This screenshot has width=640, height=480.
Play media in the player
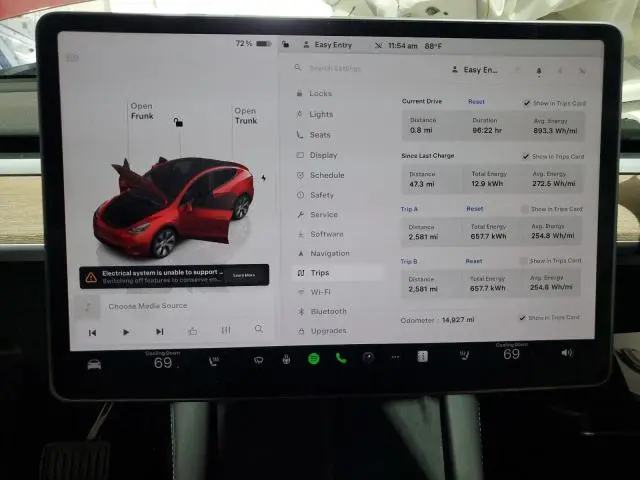(126, 332)
